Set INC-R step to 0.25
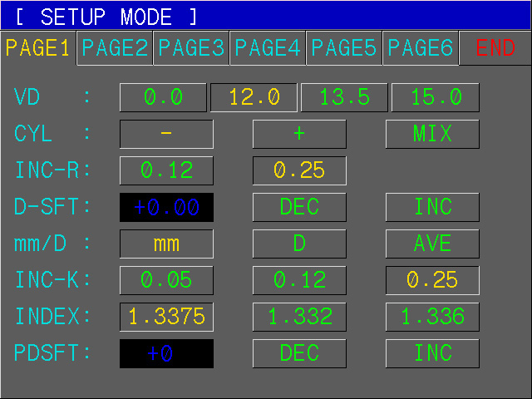 click(299, 170)
